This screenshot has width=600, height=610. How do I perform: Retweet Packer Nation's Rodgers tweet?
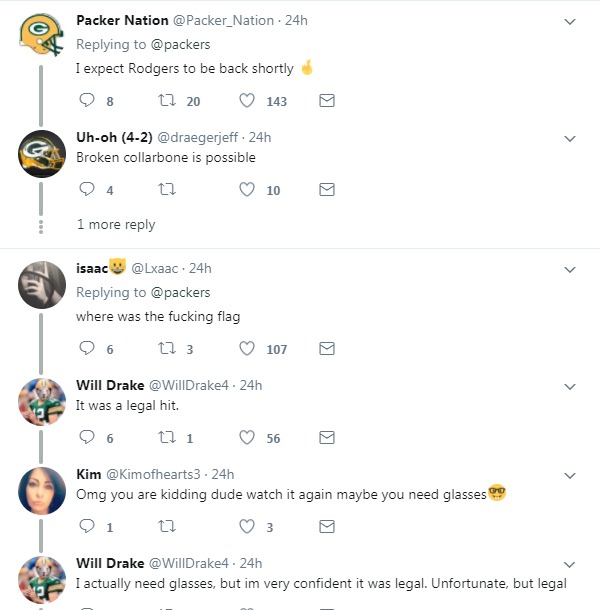167,101
